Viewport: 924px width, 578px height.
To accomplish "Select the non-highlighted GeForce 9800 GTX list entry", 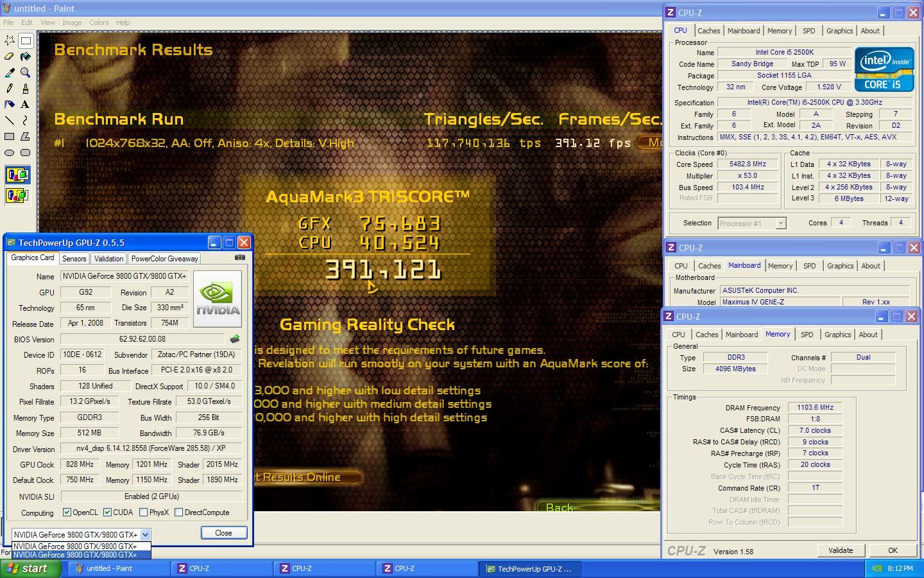I will click(81, 547).
